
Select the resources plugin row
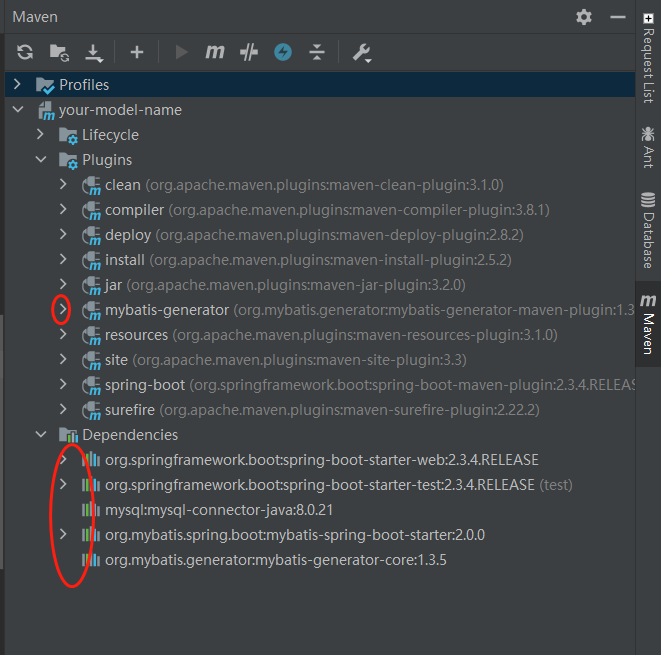tap(320, 335)
